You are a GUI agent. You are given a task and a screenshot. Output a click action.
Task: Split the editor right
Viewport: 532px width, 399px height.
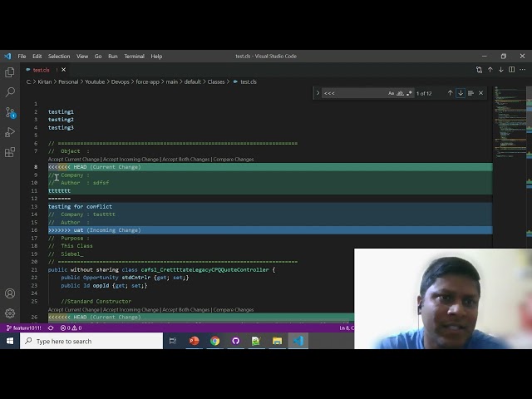pos(512,70)
